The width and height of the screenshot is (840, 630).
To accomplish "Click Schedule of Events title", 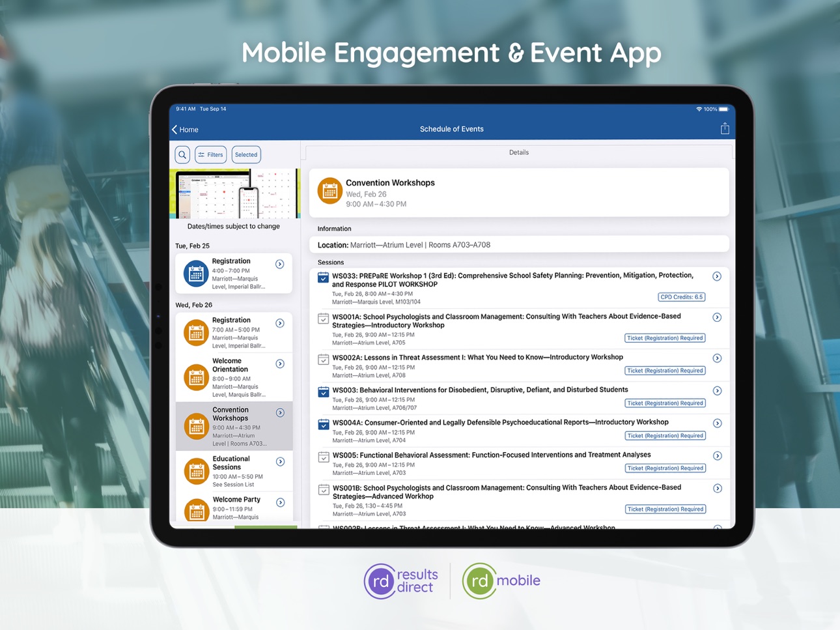I will coord(452,129).
